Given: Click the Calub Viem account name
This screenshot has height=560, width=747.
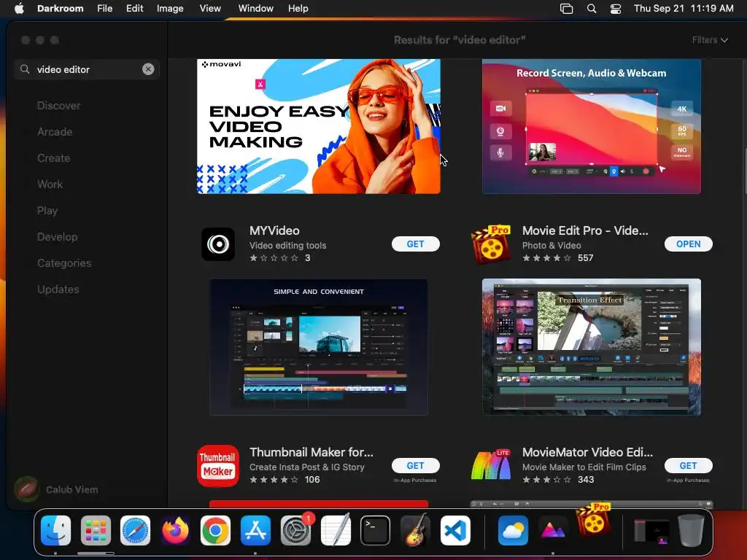Looking at the screenshot, I should (x=72, y=489).
